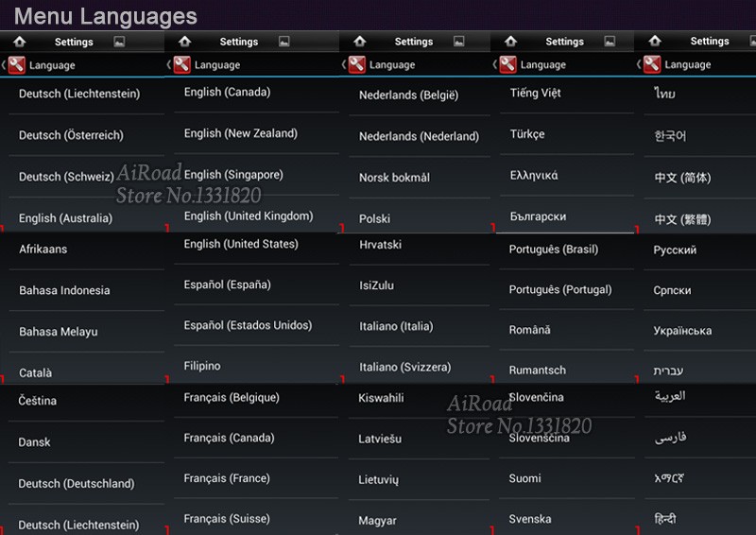Tap the home icon above the Nederlands (België) list
This screenshot has height=535, width=756.
(x=359, y=42)
